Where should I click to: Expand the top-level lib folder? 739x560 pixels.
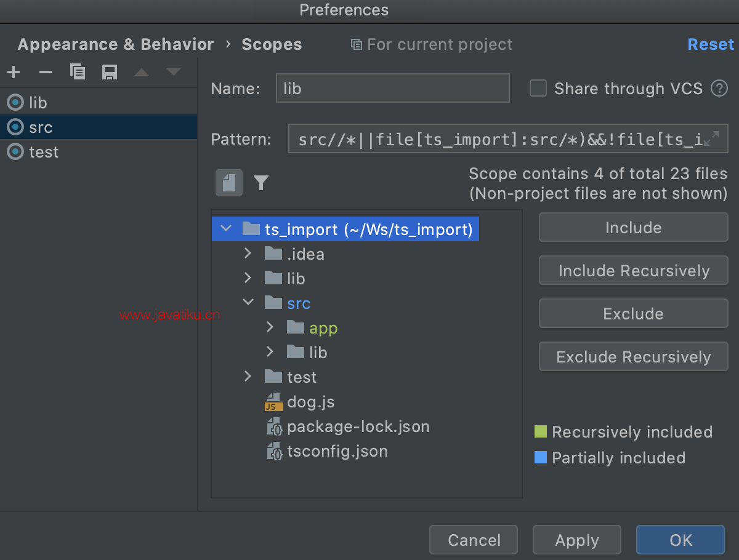pyautogui.click(x=248, y=278)
